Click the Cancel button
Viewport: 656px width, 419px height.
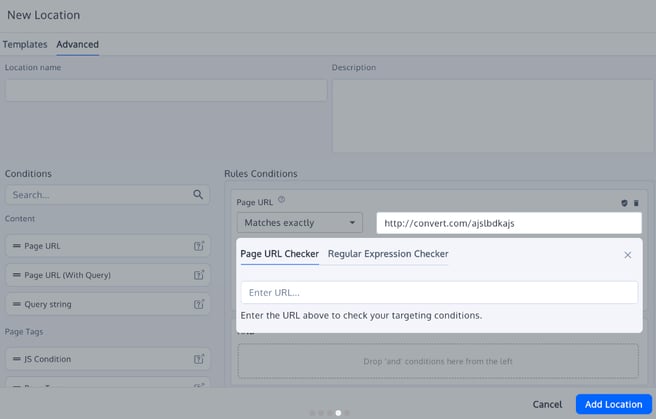[x=547, y=404]
